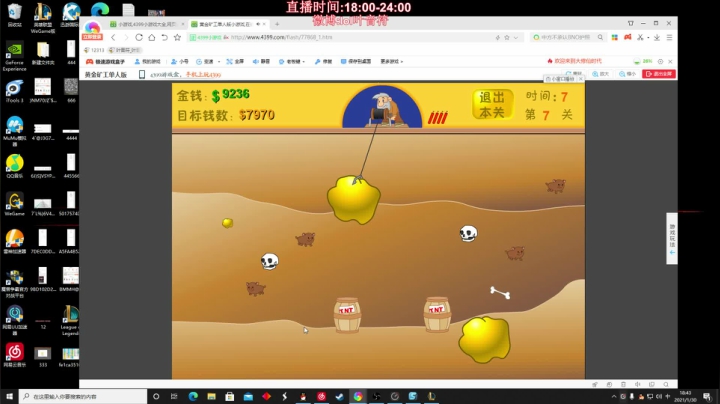Select the GeForce Experience desktop icon

click(14, 56)
